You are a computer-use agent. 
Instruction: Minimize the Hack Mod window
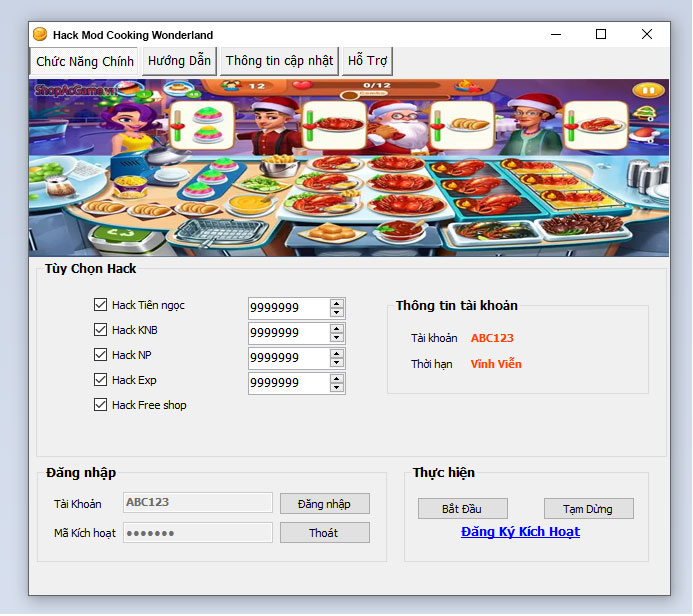click(x=556, y=34)
